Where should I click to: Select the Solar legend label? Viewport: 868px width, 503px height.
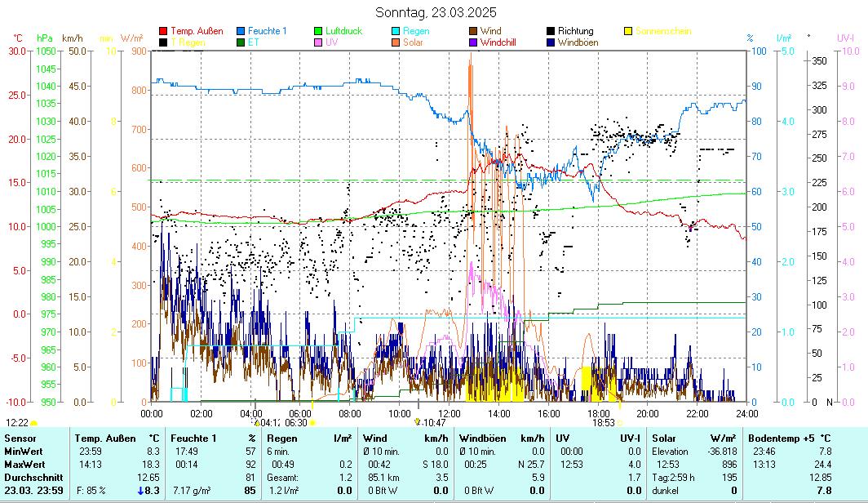(x=413, y=42)
